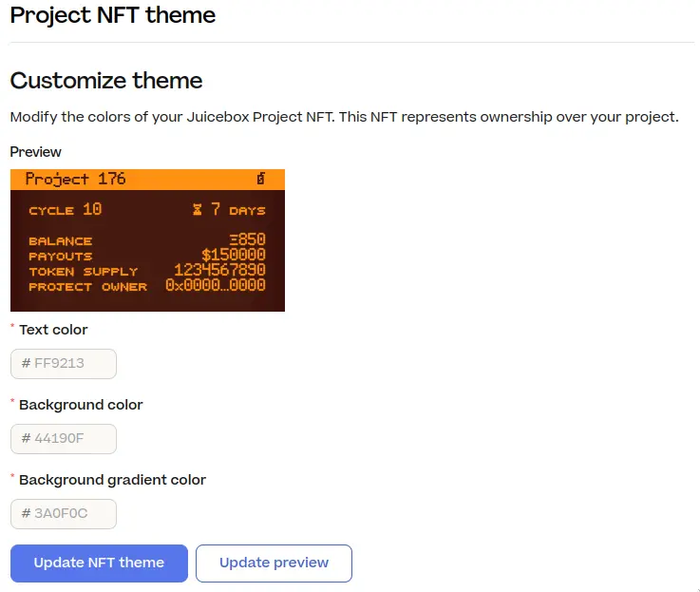Click the Ξ850 balance value in preview
This screenshot has height=592, width=700.
coord(247,239)
